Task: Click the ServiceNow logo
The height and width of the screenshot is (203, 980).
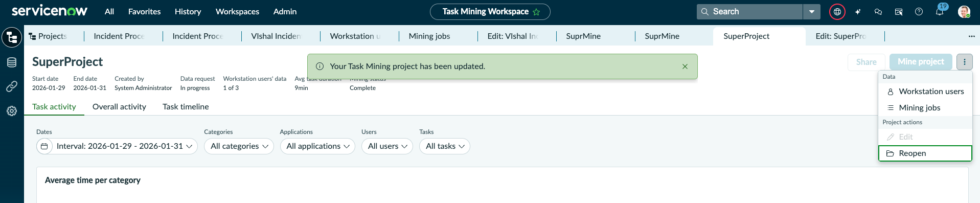Action: pos(50,11)
